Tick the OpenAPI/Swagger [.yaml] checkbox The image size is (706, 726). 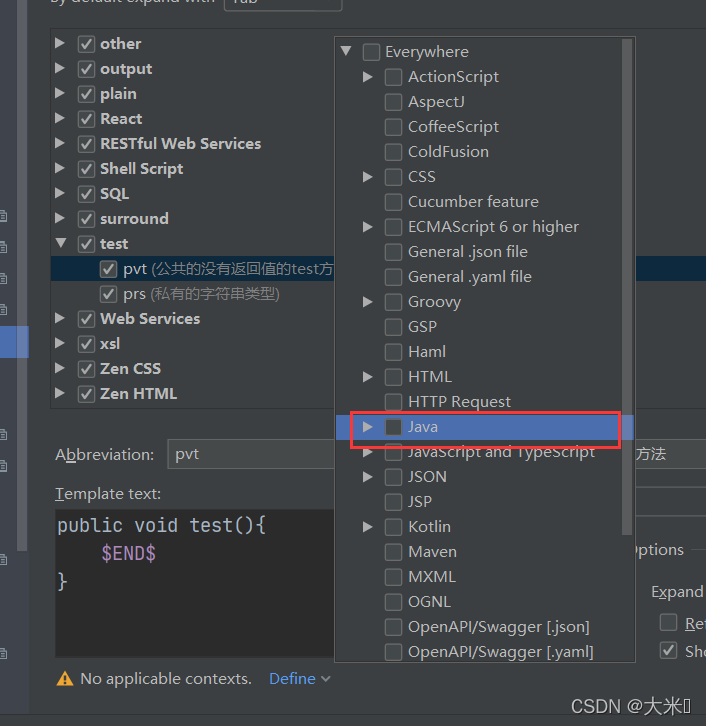pyautogui.click(x=394, y=652)
